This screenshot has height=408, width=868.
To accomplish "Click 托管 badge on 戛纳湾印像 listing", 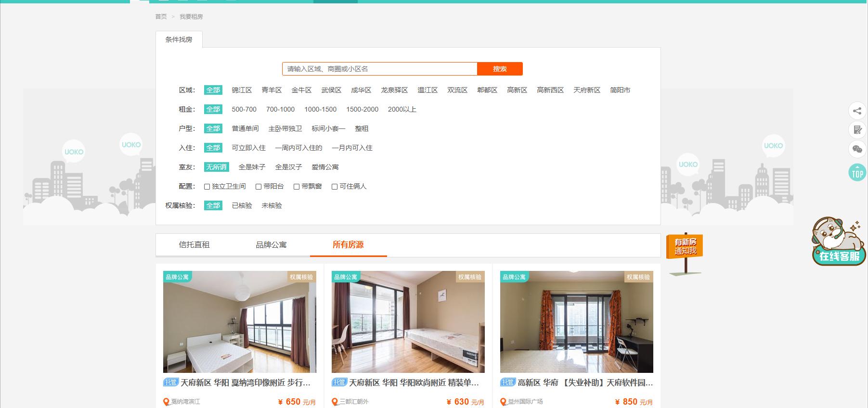I will pyautogui.click(x=170, y=382).
